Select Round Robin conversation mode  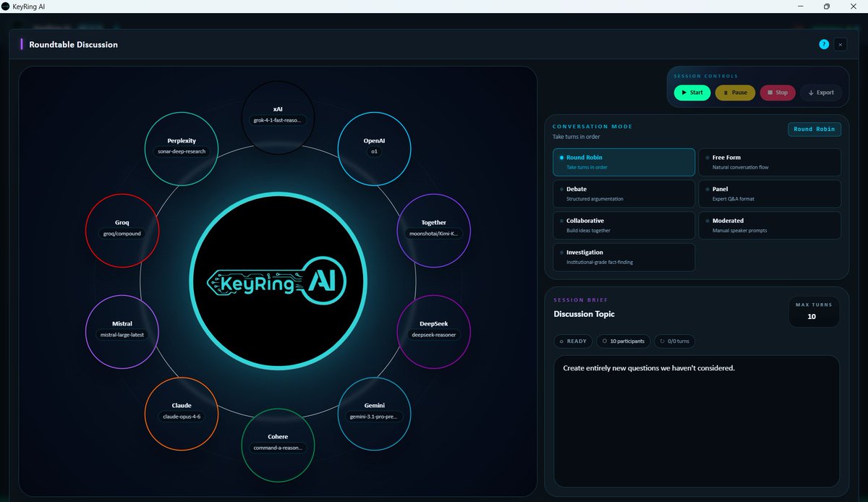click(624, 162)
